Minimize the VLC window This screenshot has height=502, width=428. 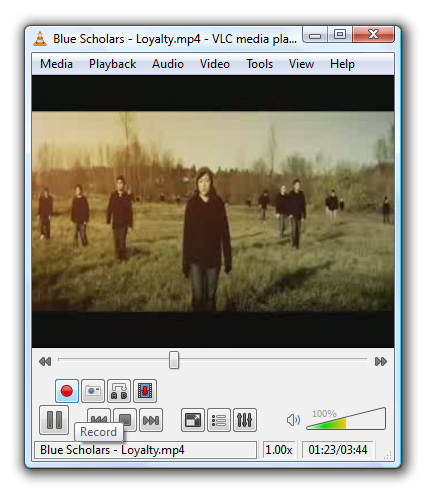pyautogui.click(x=315, y=35)
